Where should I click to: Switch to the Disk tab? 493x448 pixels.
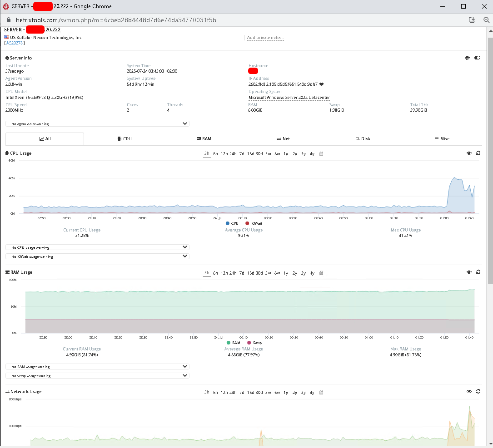pyautogui.click(x=363, y=139)
